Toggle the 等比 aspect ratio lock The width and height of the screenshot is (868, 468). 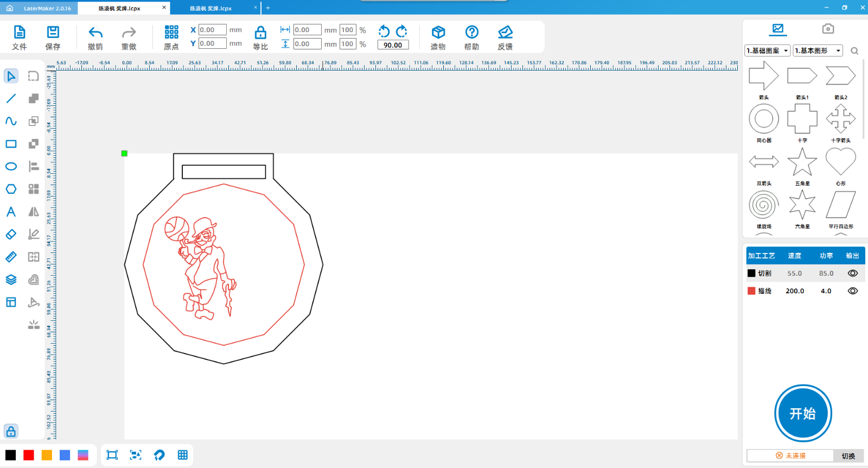(260, 33)
